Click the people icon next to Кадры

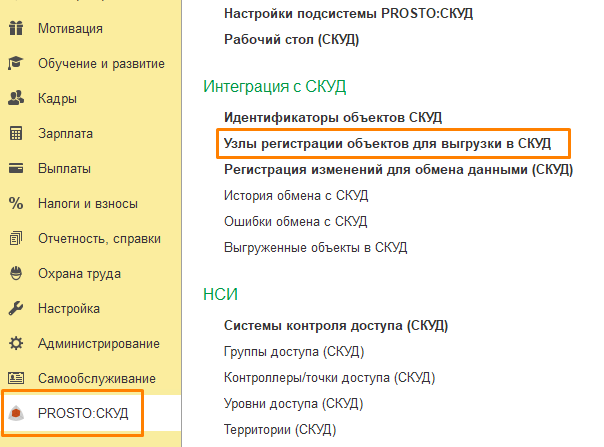16,98
